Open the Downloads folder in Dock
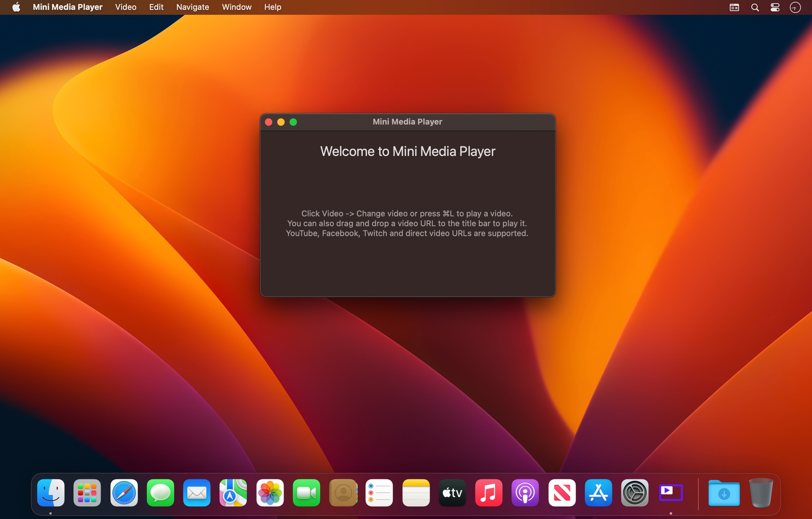This screenshot has width=812, height=519. tap(724, 492)
